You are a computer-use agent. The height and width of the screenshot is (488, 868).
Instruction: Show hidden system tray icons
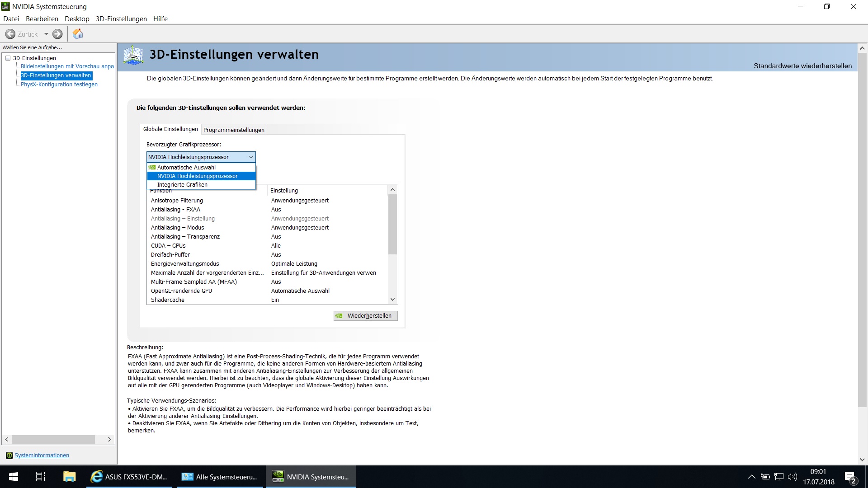(x=751, y=477)
